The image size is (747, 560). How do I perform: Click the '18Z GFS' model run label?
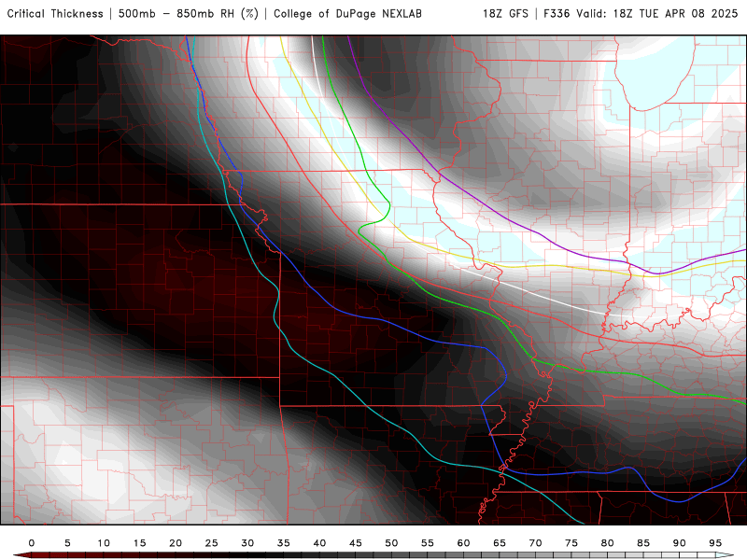505,14
